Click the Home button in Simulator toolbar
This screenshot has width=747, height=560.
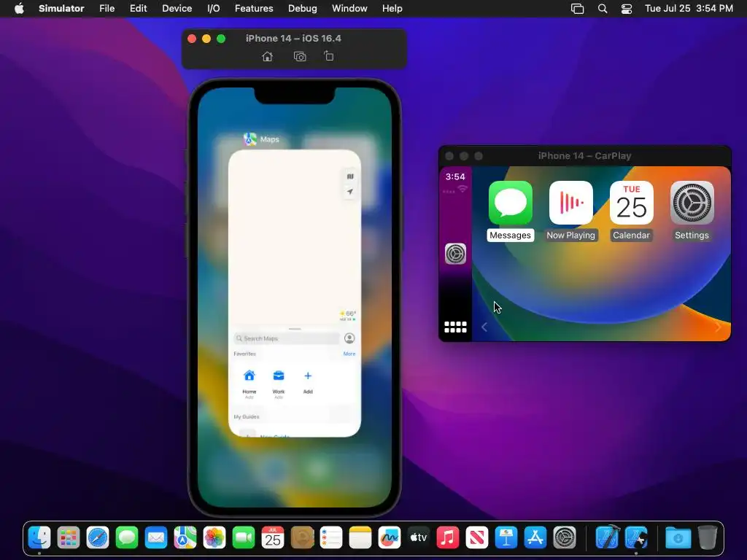tap(267, 57)
